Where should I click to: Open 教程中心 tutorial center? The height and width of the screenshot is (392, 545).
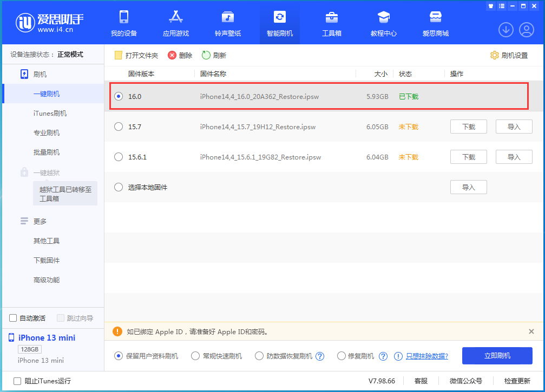tap(384, 23)
